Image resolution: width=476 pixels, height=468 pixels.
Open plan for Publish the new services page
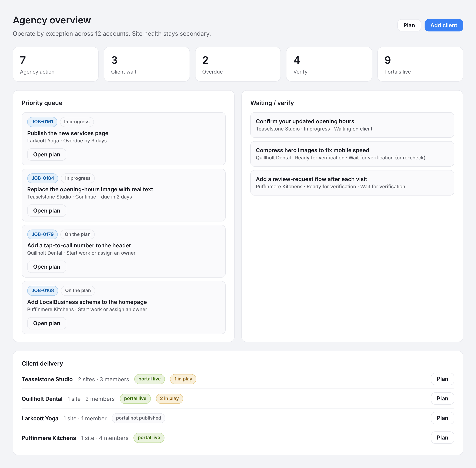pyautogui.click(x=47, y=155)
